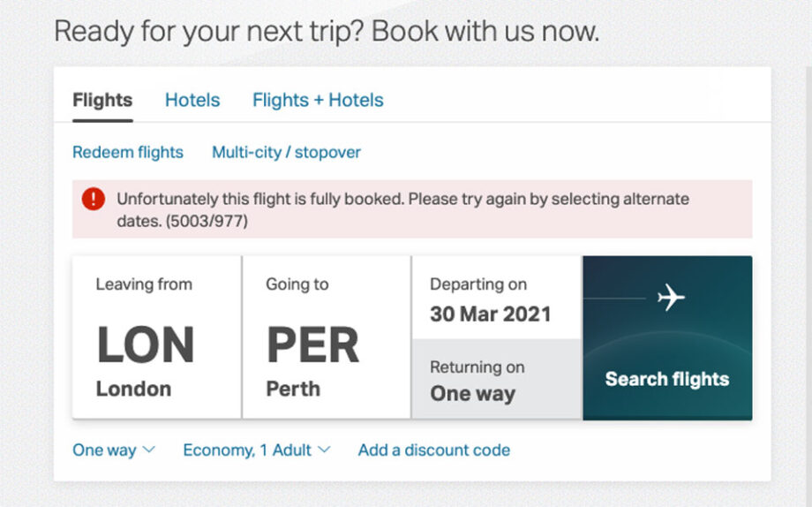Click the airplane icon above Search flights

click(x=671, y=299)
